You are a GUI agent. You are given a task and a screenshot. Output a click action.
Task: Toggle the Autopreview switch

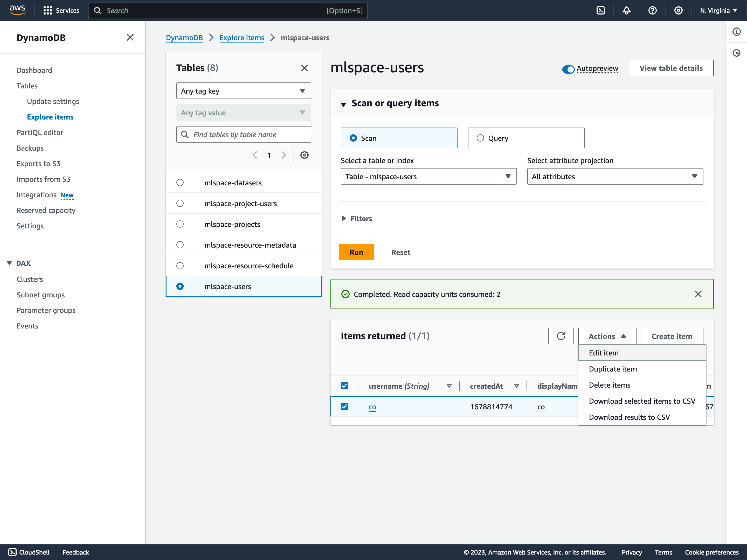coord(568,69)
